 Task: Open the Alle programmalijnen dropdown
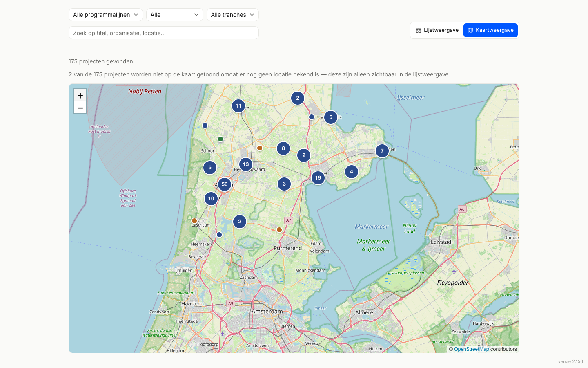106,15
